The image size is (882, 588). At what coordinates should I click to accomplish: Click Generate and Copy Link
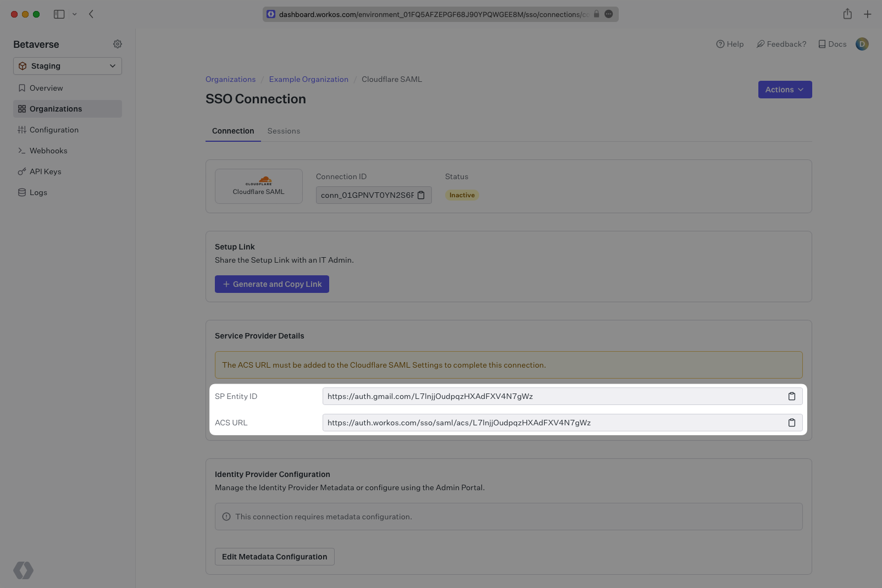[x=271, y=284]
